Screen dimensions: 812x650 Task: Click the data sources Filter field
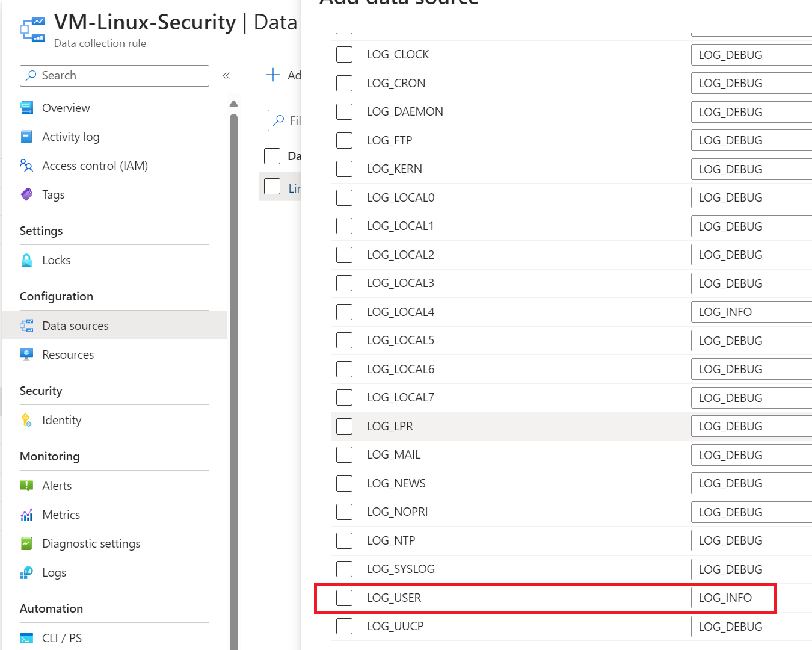(x=285, y=120)
